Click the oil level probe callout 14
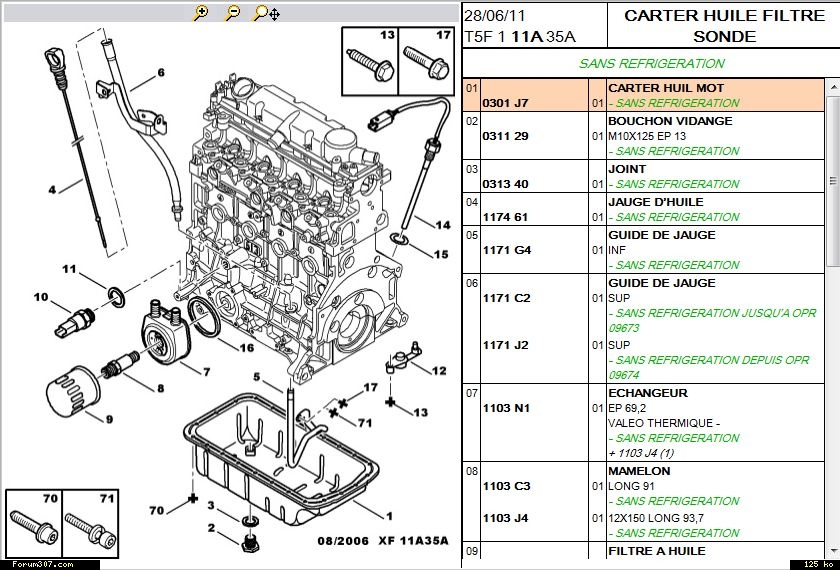 coord(442,224)
